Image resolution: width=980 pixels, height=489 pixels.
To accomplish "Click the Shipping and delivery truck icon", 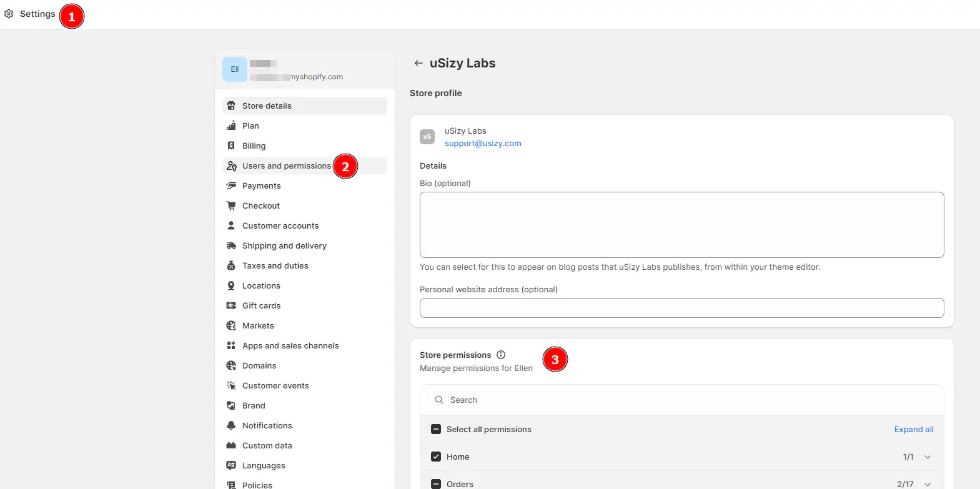I will (x=231, y=245).
